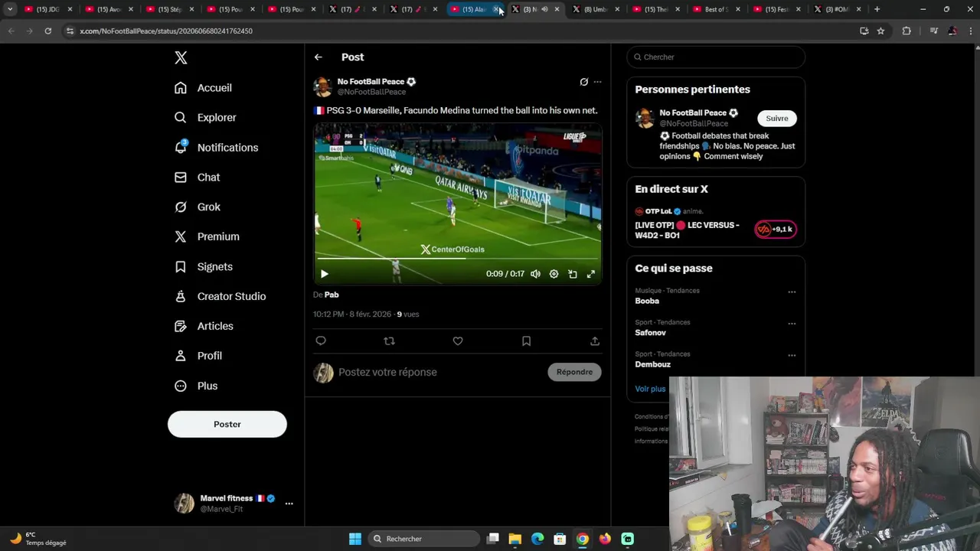Follow No FootBall Peace with Suivre
Image resolution: width=980 pixels, height=551 pixels.
pyautogui.click(x=777, y=119)
